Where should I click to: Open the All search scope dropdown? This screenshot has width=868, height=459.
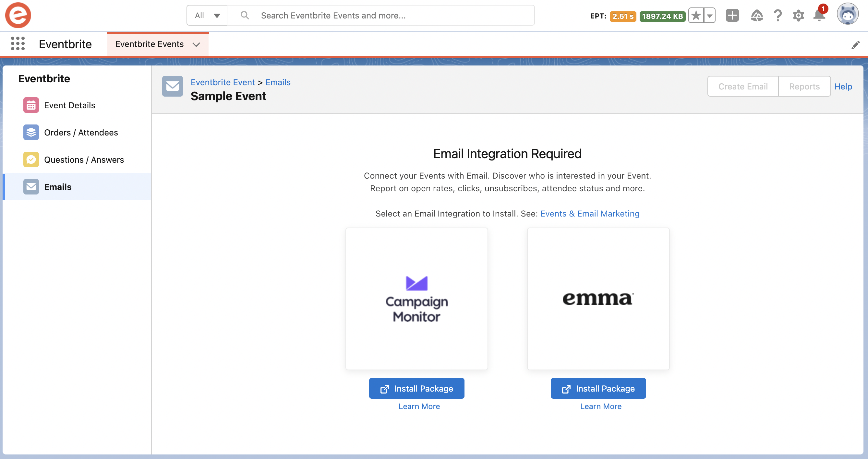(207, 15)
